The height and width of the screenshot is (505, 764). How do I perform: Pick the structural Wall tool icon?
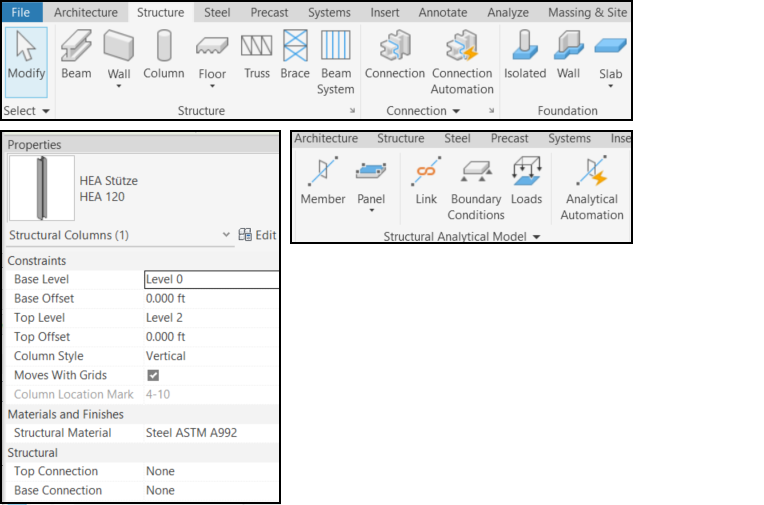[x=119, y=46]
